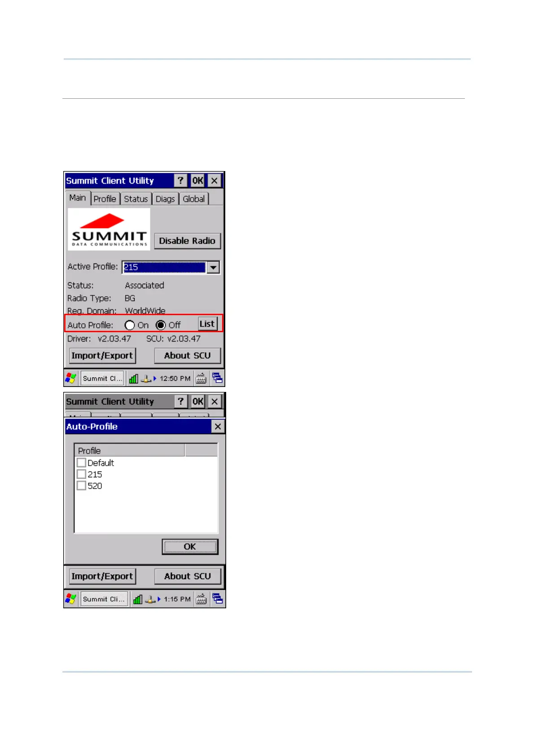Open the Auto Profile List button
This screenshot has width=534, height=756.
click(x=207, y=324)
